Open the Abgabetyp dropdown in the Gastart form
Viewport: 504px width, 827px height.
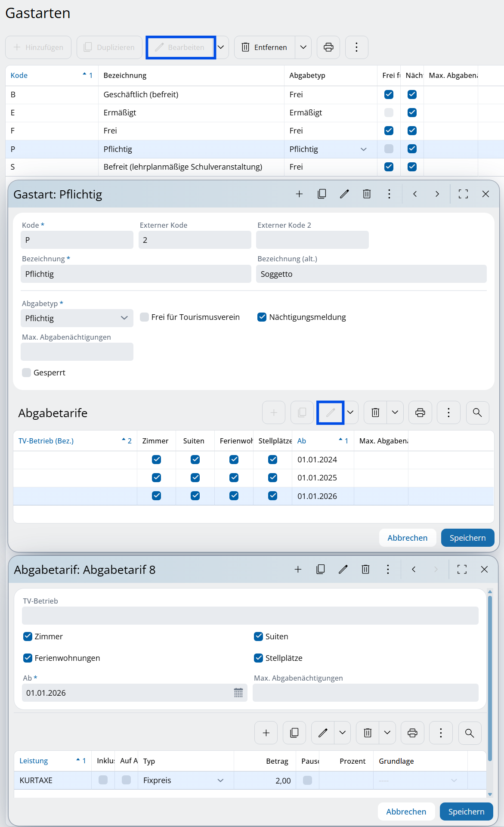(77, 318)
